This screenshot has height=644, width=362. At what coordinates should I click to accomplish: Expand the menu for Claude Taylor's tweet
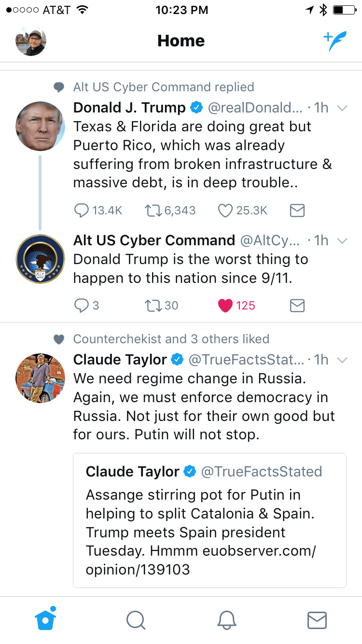coord(342,360)
